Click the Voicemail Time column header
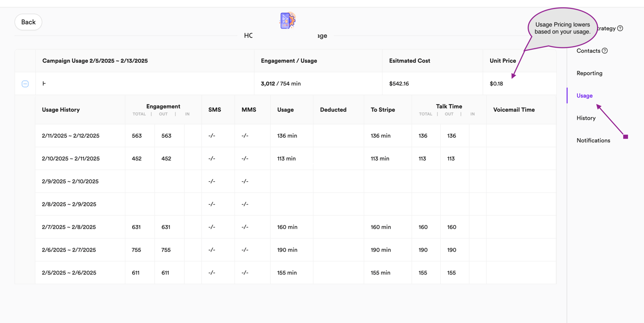 tap(514, 109)
